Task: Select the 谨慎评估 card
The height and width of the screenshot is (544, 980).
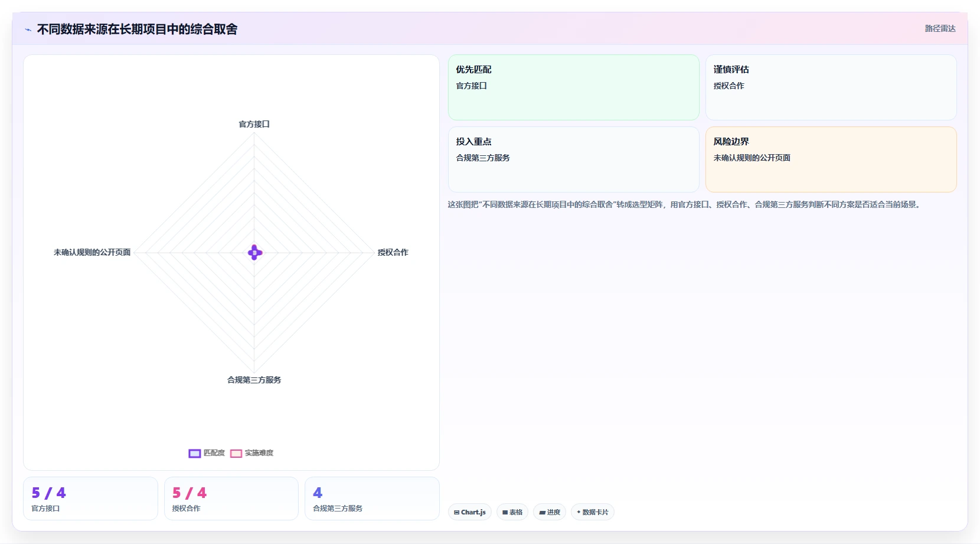Action: [831, 87]
